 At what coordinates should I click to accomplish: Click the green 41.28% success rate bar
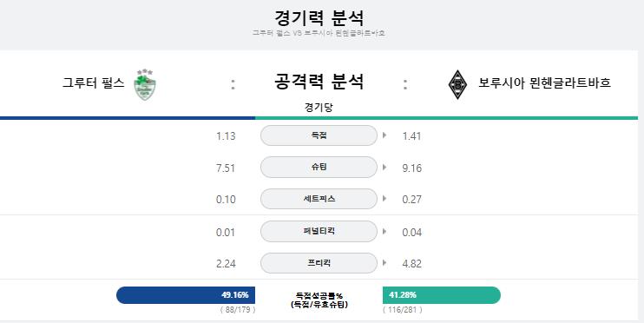[x=442, y=295]
